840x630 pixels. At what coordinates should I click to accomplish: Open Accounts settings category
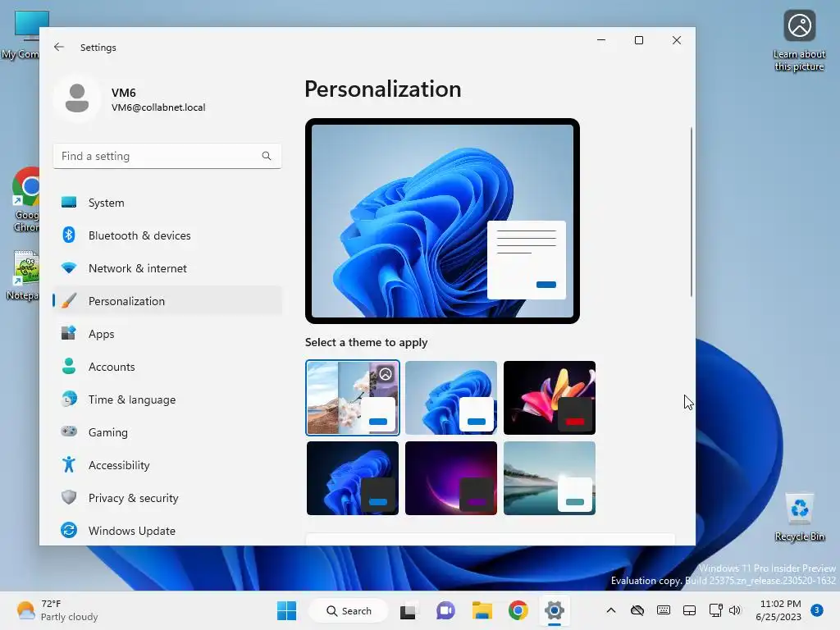coord(167,367)
